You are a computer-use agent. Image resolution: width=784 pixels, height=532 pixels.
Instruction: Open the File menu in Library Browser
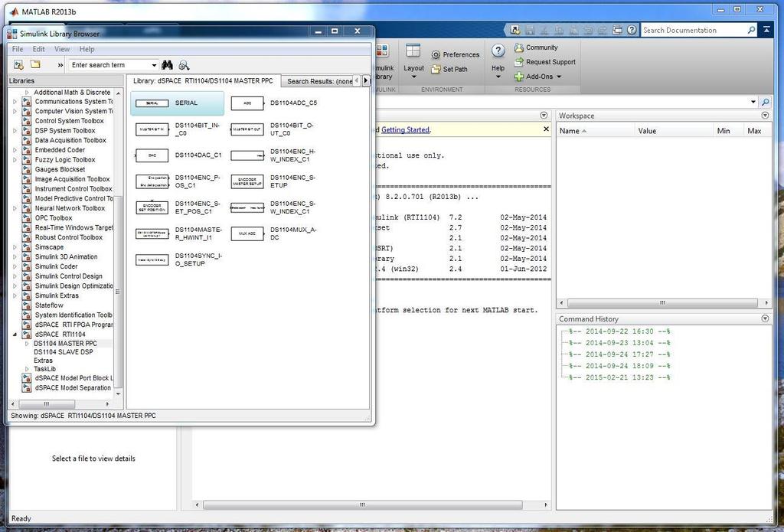click(x=18, y=49)
